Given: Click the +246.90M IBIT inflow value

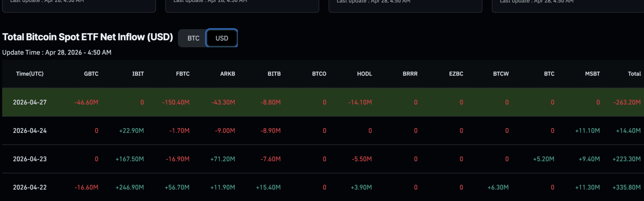Looking at the screenshot, I should (129, 187).
